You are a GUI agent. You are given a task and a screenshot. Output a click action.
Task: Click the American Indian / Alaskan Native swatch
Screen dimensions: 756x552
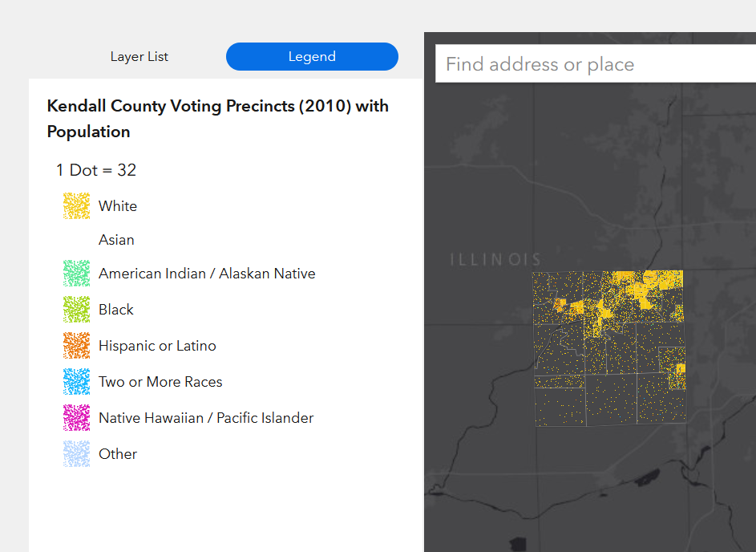[x=76, y=274]
